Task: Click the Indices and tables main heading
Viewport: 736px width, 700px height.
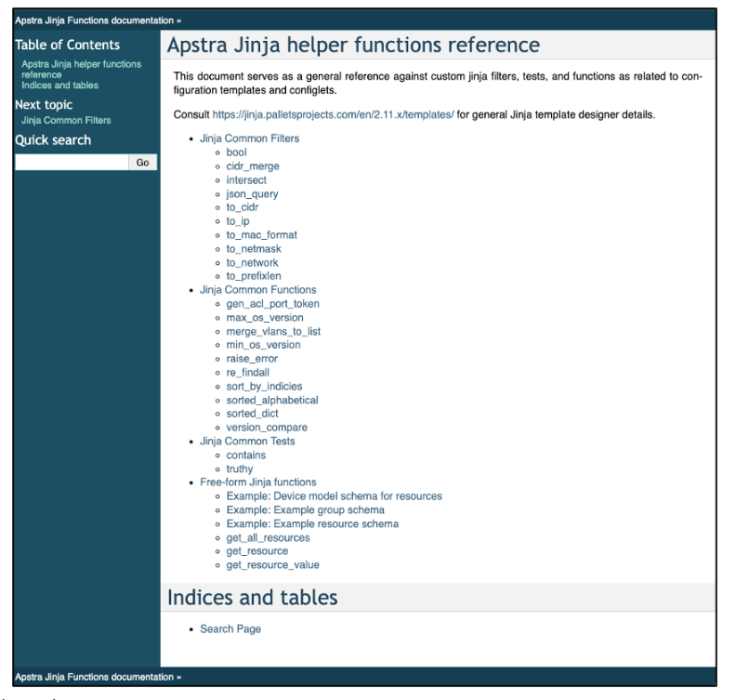Action: (x=253, y=598)
